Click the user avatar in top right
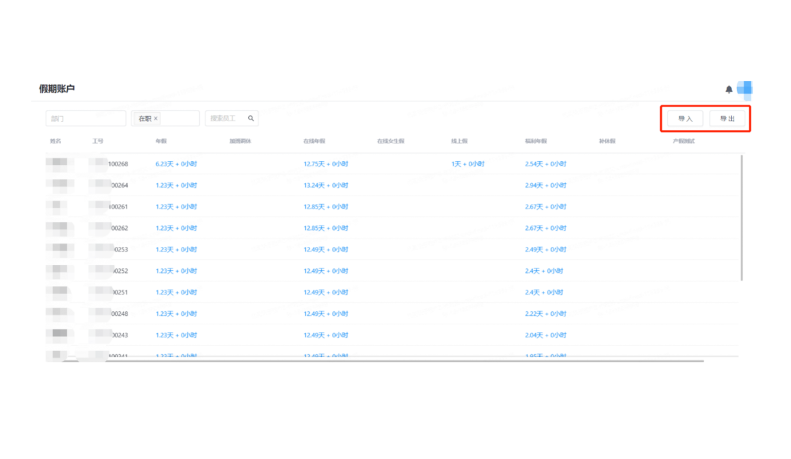 [x=744, y=89]
